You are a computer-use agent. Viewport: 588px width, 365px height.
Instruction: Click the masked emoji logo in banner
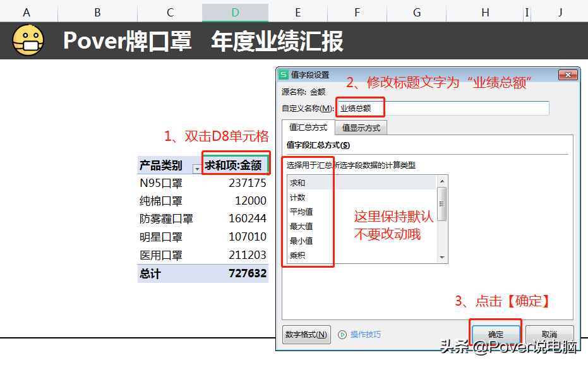[28, 40]
